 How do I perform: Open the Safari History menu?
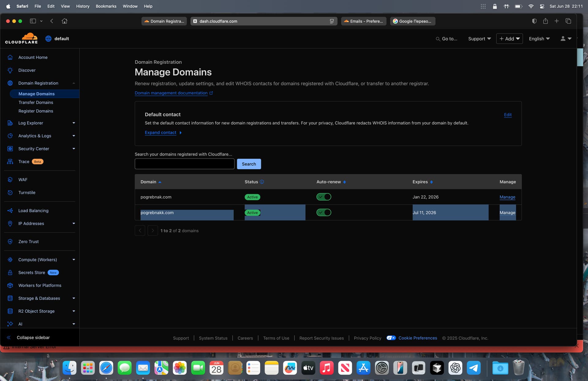point(83,6)
